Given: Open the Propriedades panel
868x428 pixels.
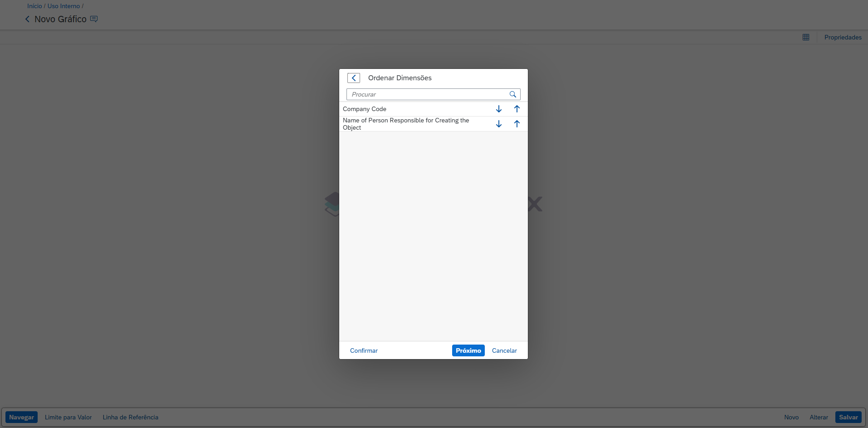Looking at the screenshot, I should coord(843,37).
